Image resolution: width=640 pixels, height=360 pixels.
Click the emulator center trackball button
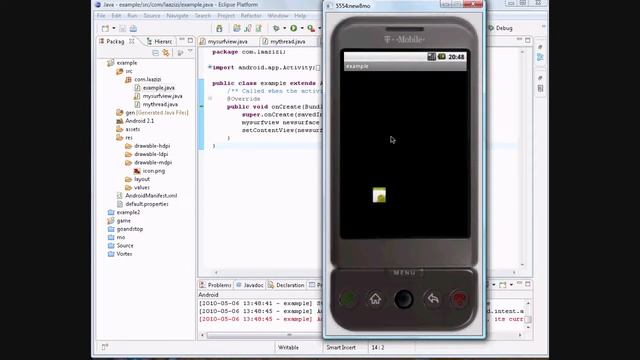pos(404,299)
